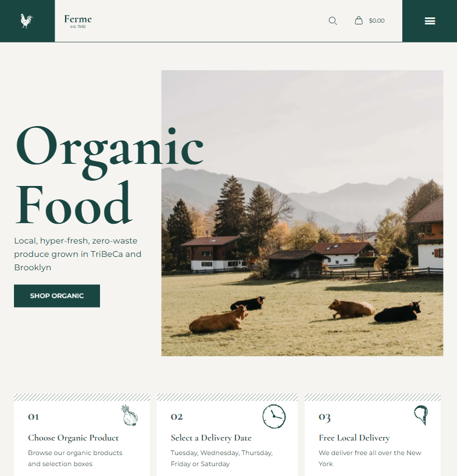The image size is (457, 476).
Task: Click the Ferme est. 1982 brand name
Action: 78,22
